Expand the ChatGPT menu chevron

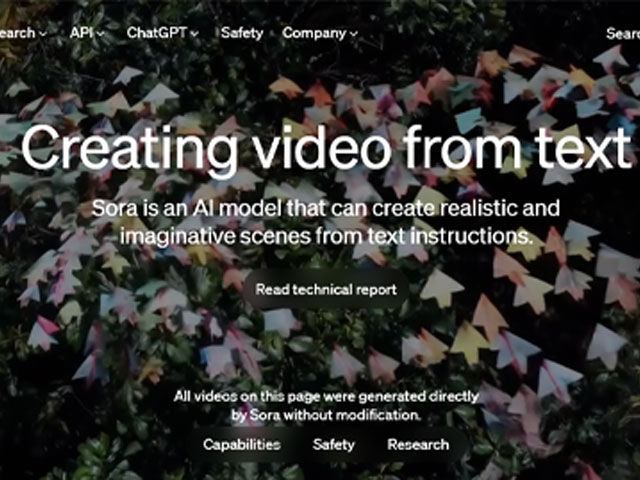pyautogui.click(x=195, y=34)
